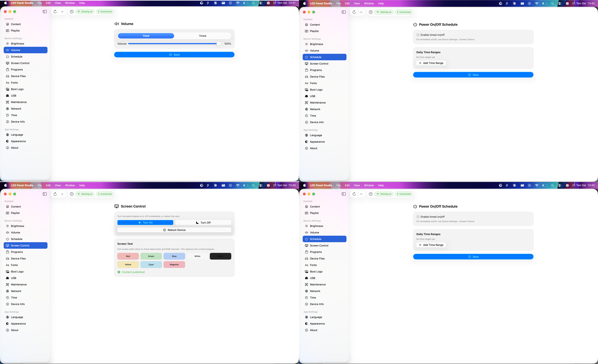Open Brightness in the Volume window sidebar
Screen dimensions: 598x364
26,44
